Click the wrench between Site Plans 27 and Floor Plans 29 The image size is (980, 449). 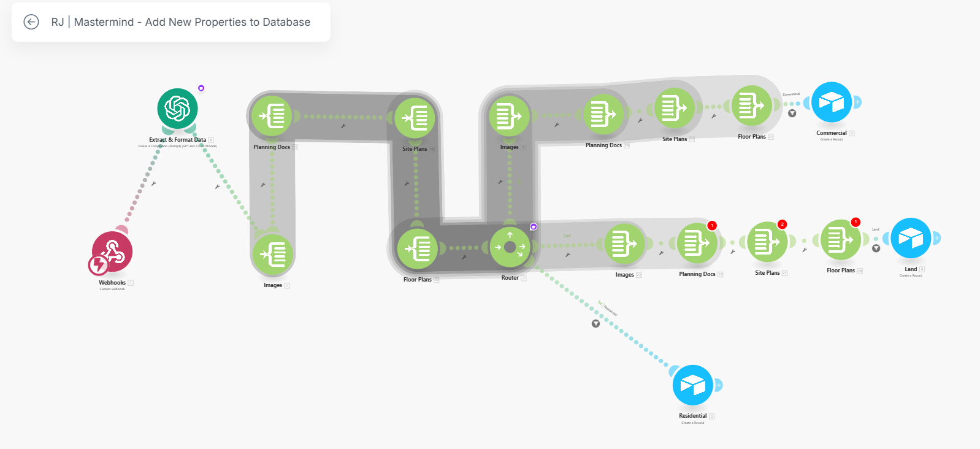tap(804, 250)
